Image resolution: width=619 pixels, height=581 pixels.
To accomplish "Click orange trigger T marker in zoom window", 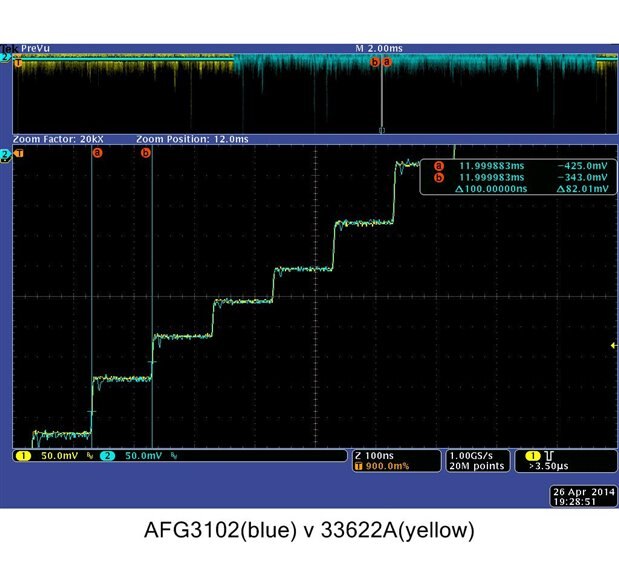I will coord(19,153).
